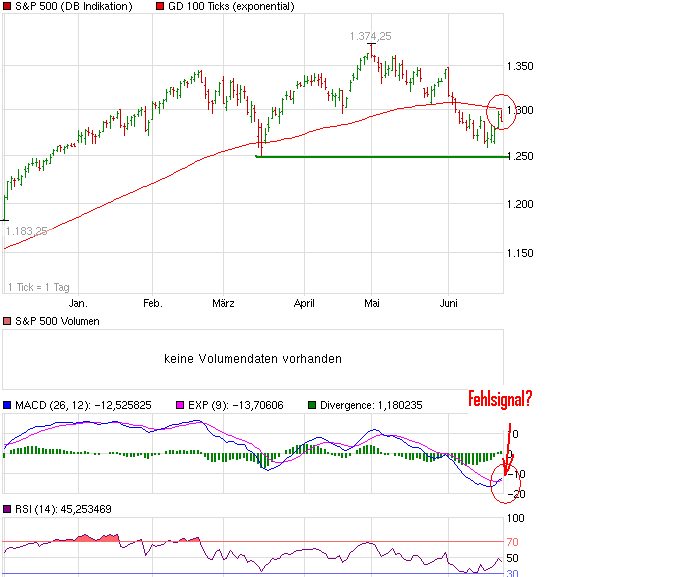Click the 1.350 price axis value
The width and height of the screenshot is (695, 577).
[x=520, y=66]
